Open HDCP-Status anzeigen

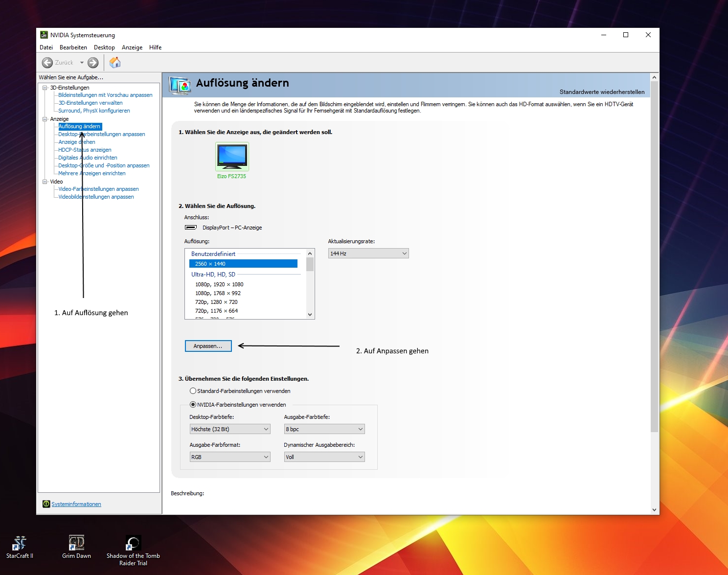85,150
